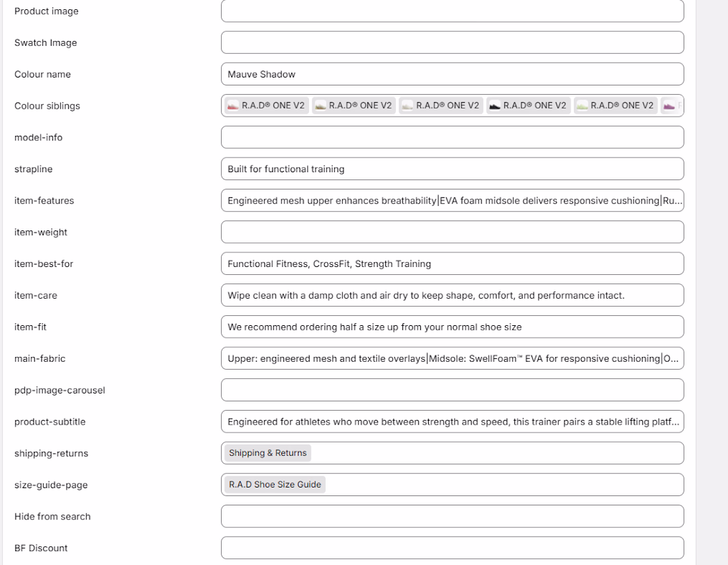Screen dimensions: 728x565
Task: Open the Shipping & Returns reference chip
Action: click(x=268, y=453)
